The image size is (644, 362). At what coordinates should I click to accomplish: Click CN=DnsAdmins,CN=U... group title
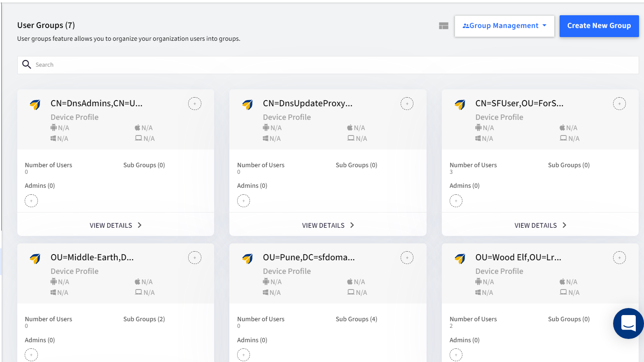(96, 103)
